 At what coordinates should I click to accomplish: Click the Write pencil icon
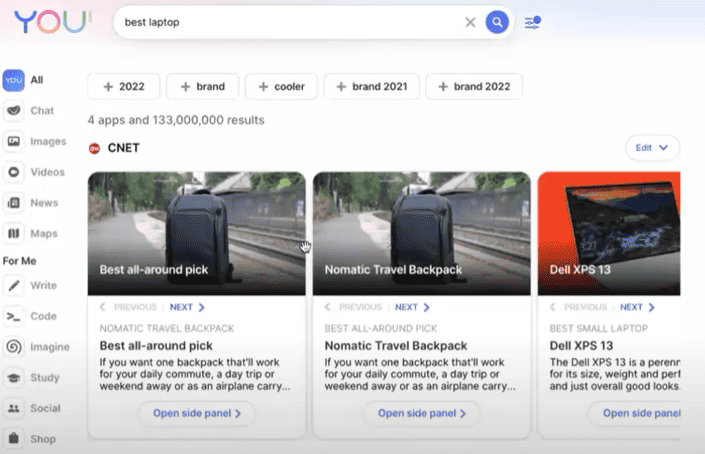click(x=14, y=285)
